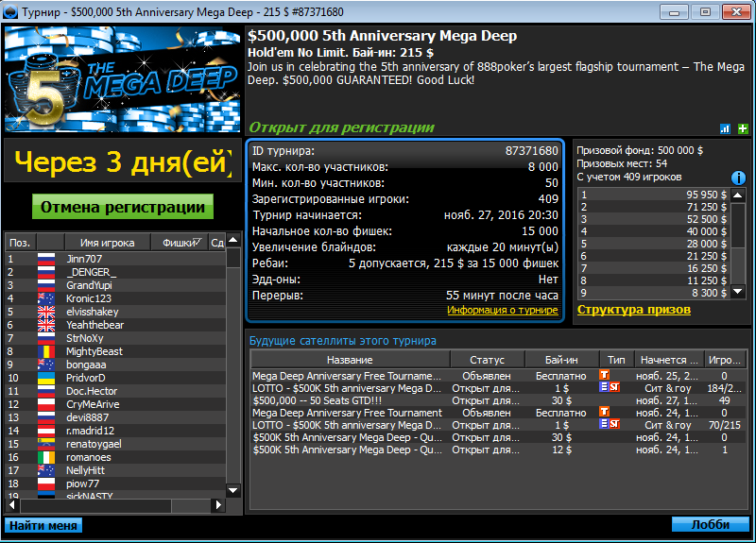
Task: Select player row GrandYupi
Action: tap(115, 285)
